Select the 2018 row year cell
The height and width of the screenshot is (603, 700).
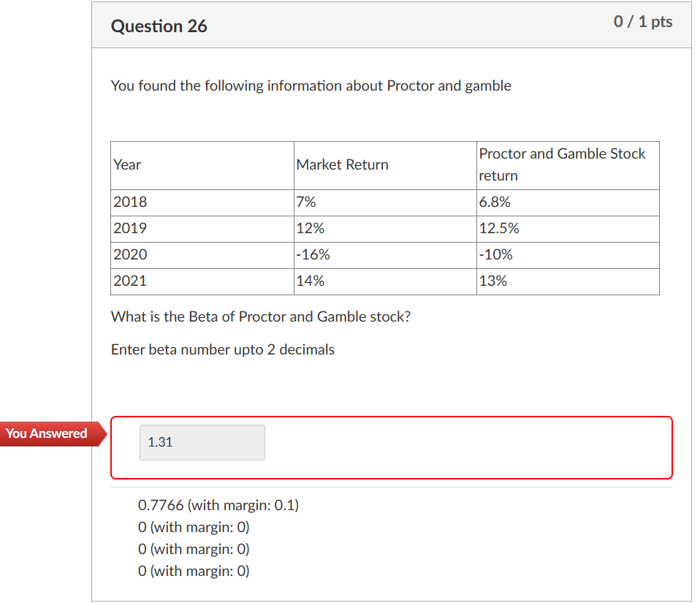click(129, 202)
